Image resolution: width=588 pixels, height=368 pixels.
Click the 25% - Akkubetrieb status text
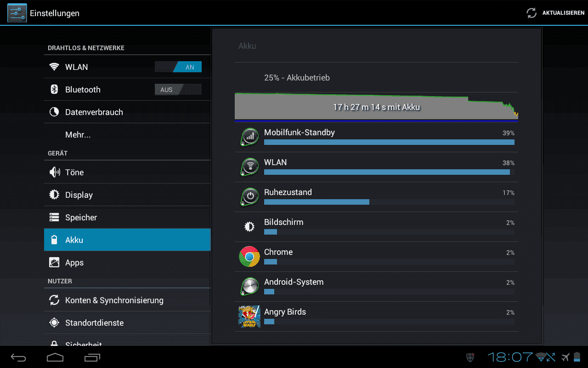[x=297, y=78]
